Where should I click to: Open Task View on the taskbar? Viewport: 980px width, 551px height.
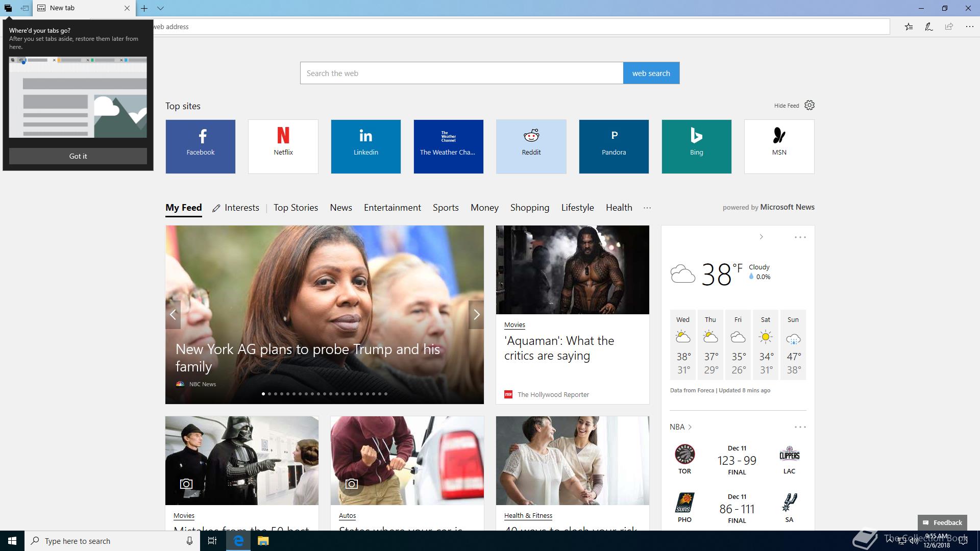212,541
